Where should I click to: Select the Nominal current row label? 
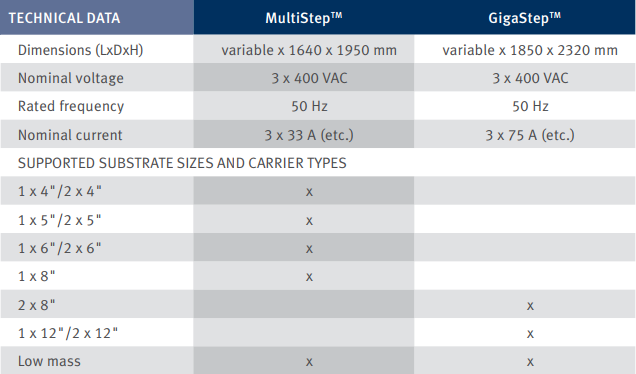[70, 135]
